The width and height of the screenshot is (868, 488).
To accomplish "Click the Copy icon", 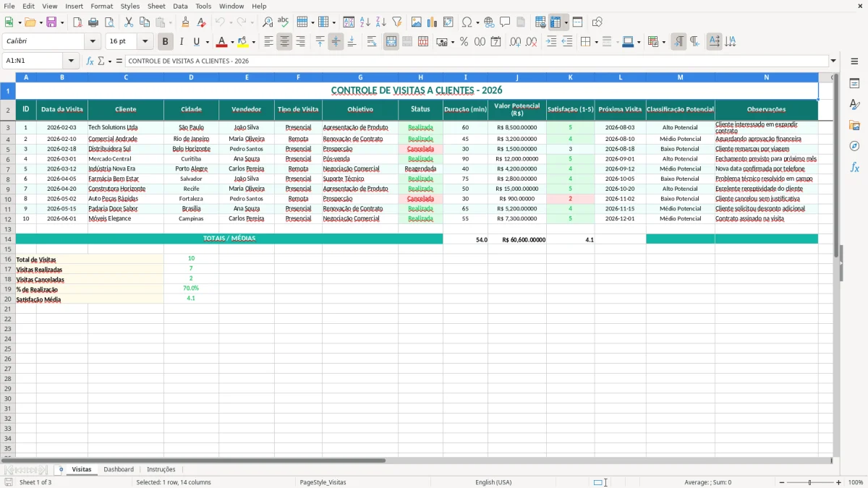I will pyautogui.click(x=144, y=22).
